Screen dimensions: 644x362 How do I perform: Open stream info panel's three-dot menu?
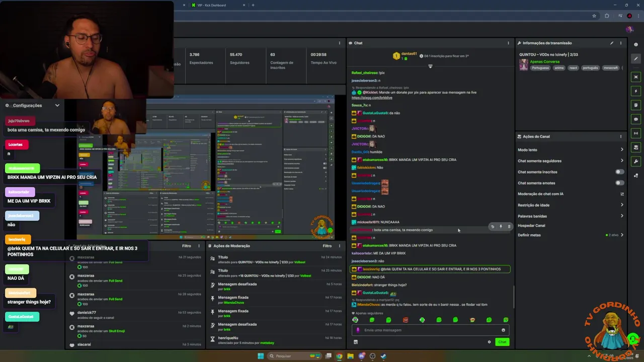coord(621,43)
